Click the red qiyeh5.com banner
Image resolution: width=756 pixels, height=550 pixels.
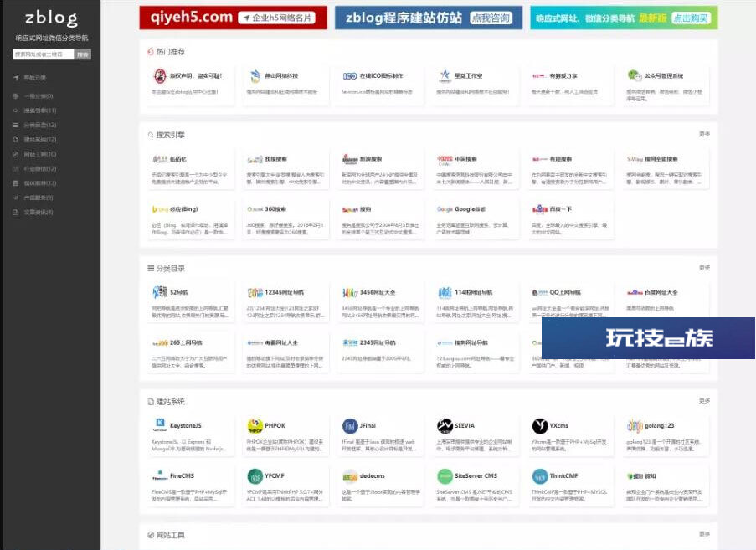(x=234, y=18)
